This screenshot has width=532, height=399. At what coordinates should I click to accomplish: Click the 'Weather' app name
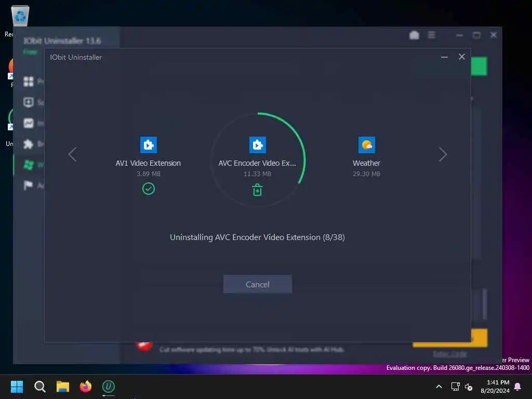366,163
